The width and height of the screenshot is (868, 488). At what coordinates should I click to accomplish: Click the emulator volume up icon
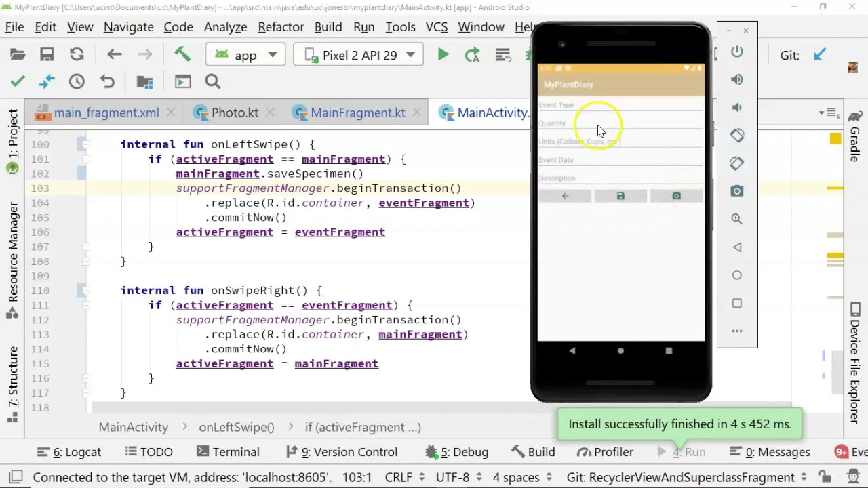[x=737, y=79]
